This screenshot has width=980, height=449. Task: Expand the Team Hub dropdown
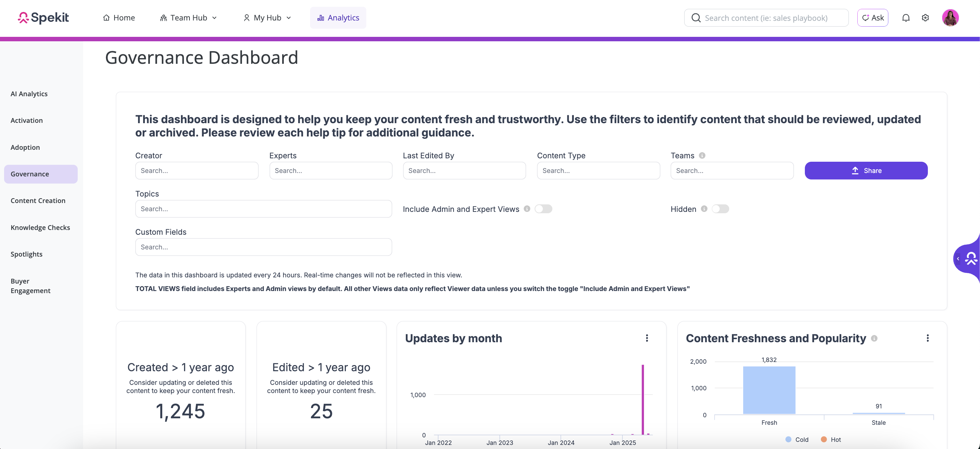[189, 18]
